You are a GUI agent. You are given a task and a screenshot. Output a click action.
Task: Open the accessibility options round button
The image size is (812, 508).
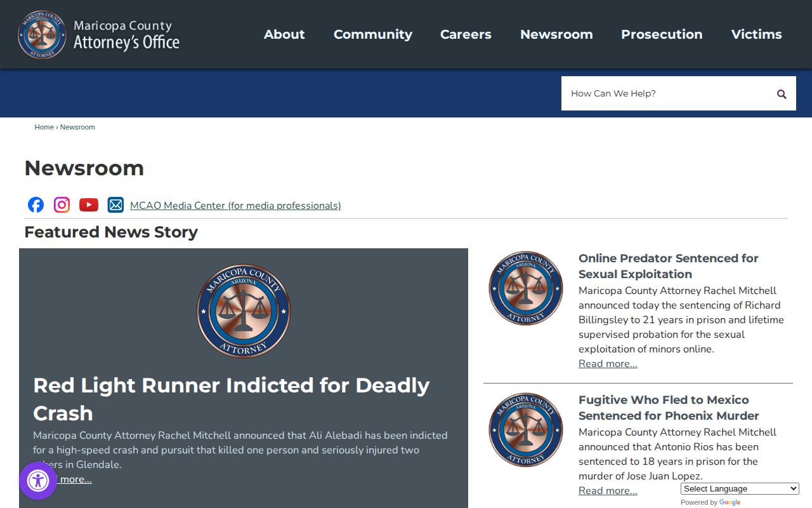(38, 481)
